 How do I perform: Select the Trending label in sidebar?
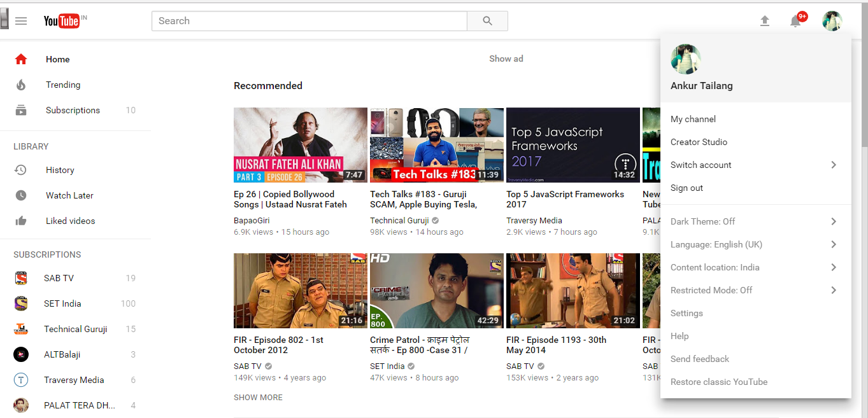coord(63,85)
